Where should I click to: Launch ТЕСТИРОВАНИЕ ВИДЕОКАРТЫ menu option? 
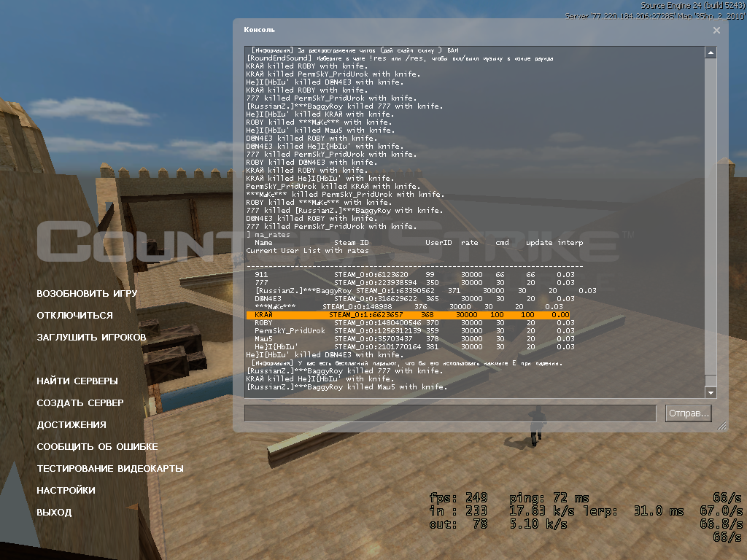coord(110,469)
